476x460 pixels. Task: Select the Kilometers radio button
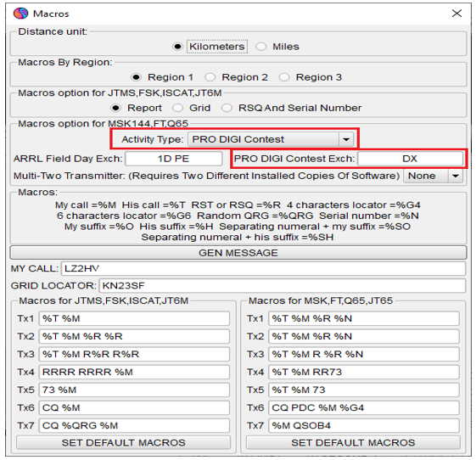click(x=177, y=47)
